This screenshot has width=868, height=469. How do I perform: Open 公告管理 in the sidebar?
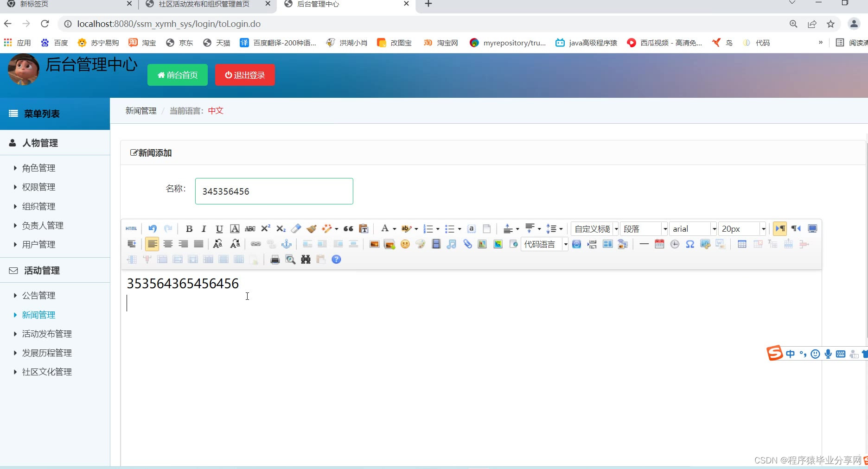[x=38, y=296]
